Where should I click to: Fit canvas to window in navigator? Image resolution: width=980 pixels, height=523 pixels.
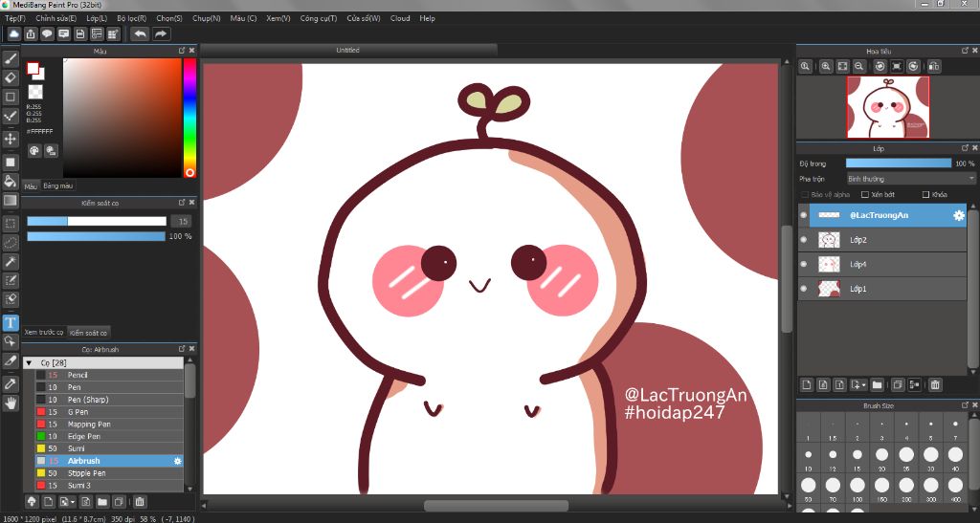(x=842, y=66)
